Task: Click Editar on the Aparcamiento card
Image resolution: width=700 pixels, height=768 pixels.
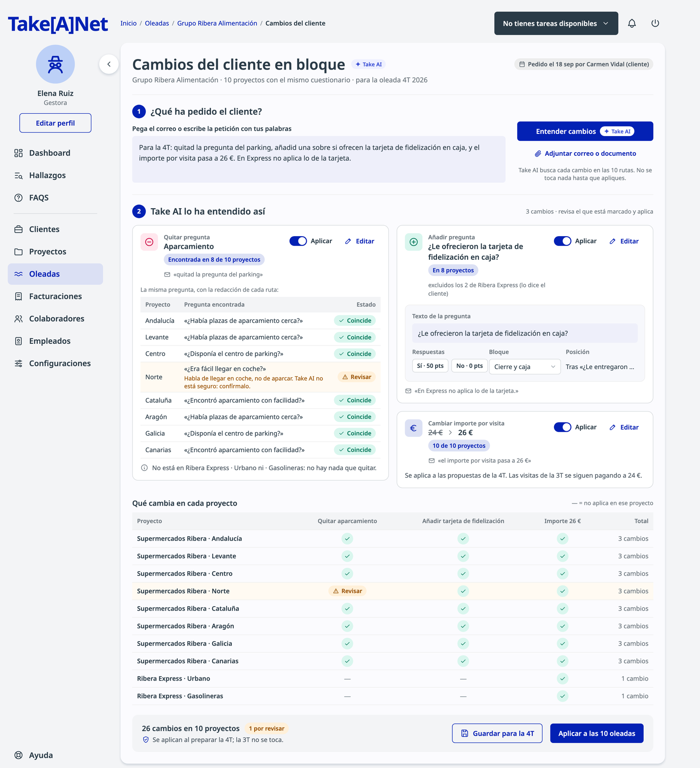Action: pyautogui.click(x=360, y=241)
